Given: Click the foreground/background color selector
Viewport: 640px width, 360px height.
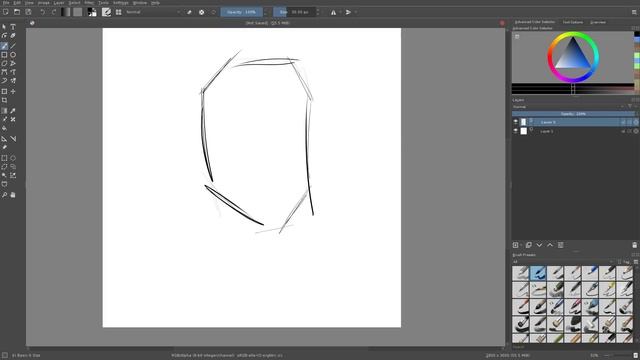Looking at the screenshot, I should 92,12.
